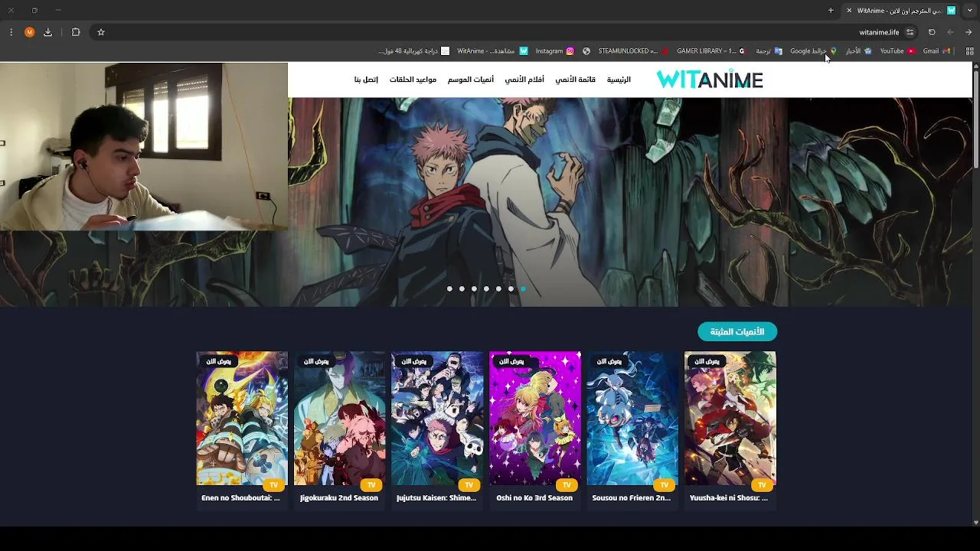
Task: Open the Instagram bookmark
Action: pos(554,51)
